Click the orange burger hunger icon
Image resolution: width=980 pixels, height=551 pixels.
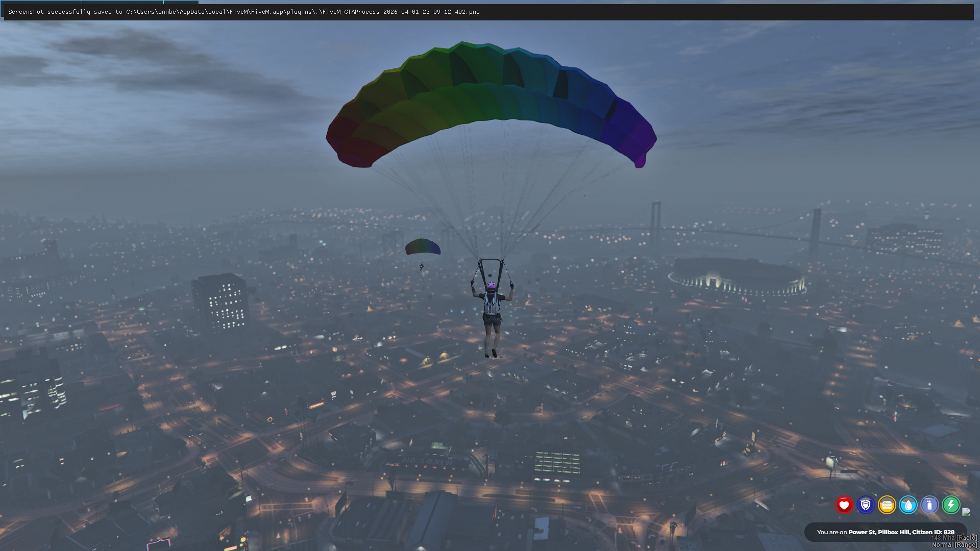[x=887, y=505]
